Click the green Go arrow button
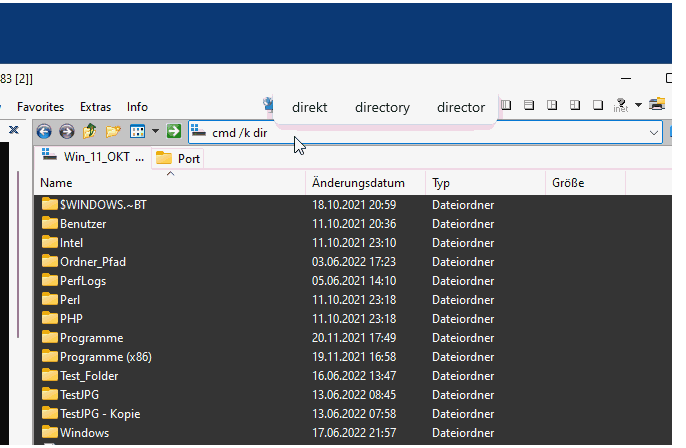 tap(174, 132)
